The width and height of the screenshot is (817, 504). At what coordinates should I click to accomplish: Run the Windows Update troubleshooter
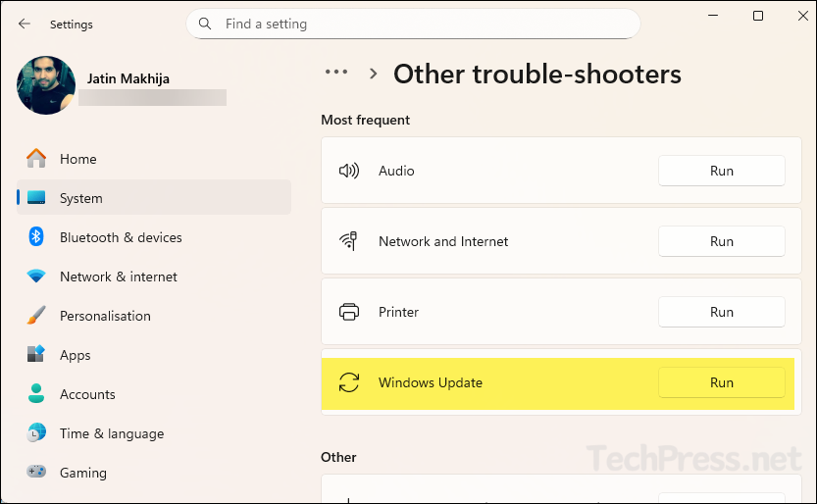pyautogui.click(x=721, y=382)
